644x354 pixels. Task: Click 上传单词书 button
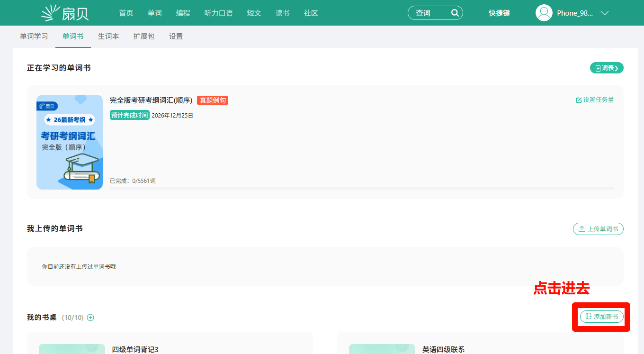598,229
